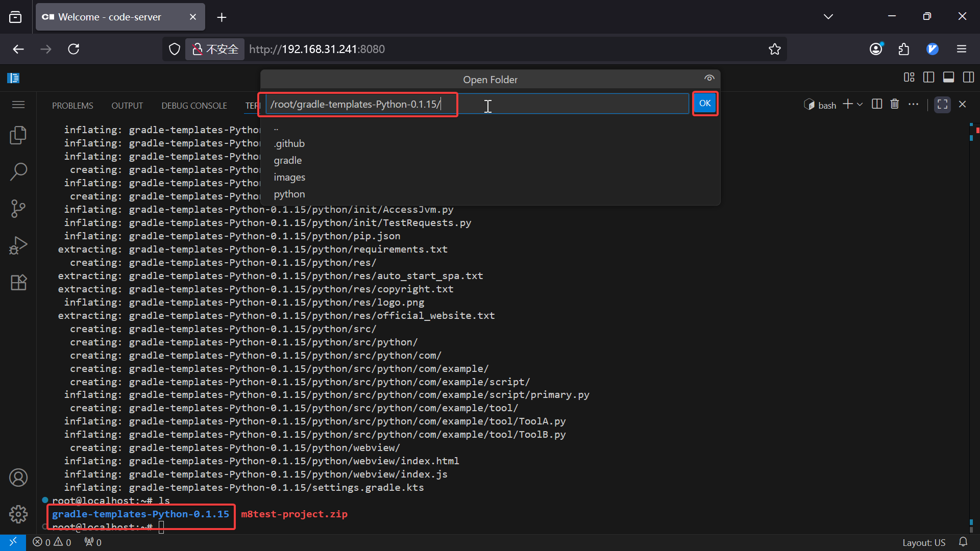This screenshot has height=551, width=980.
Task: Open the Explorer view in activity bar
Action: 18,135
